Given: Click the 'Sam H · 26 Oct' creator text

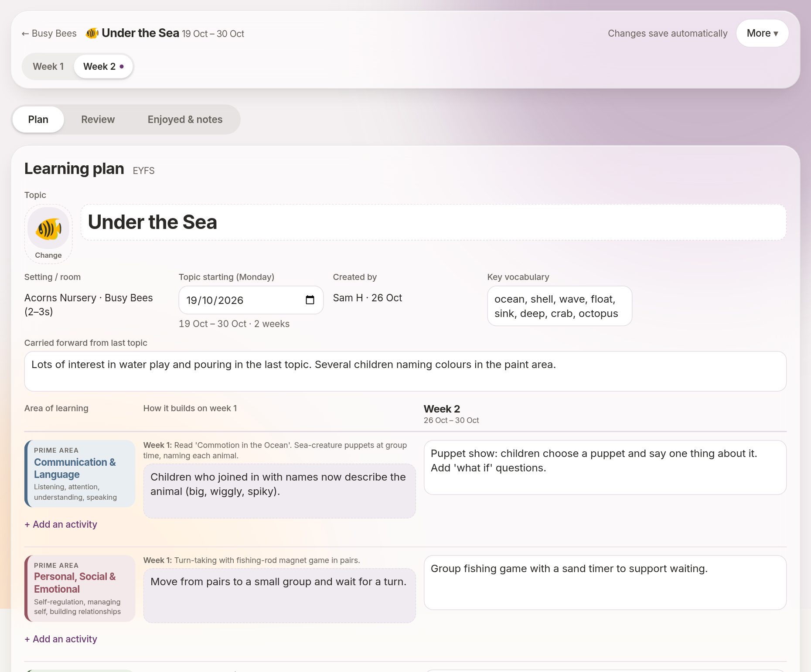Looking at the screenshot, I should coord(368,298).
